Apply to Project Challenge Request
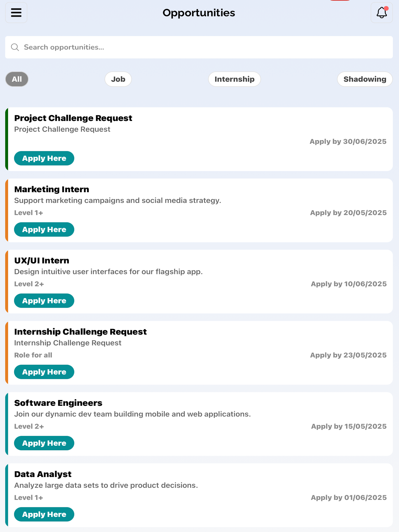399x532 pixels. point(44,158)
